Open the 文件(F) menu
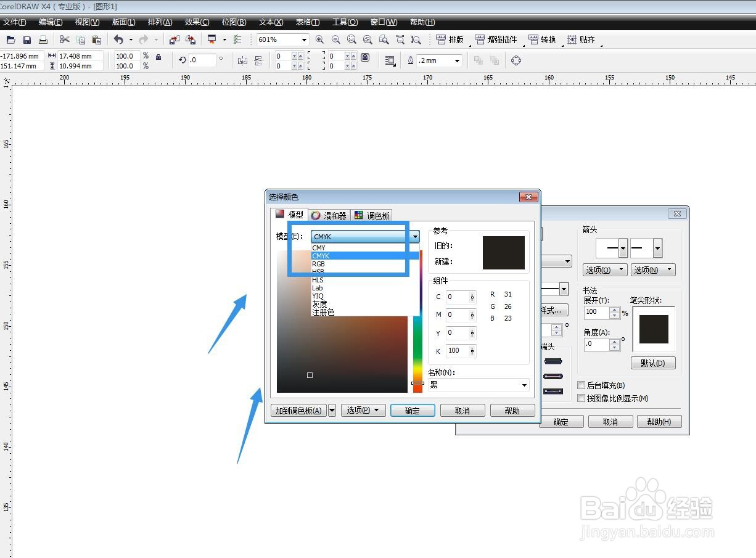This screenshot has width=756, height=558. click(14, 22)
